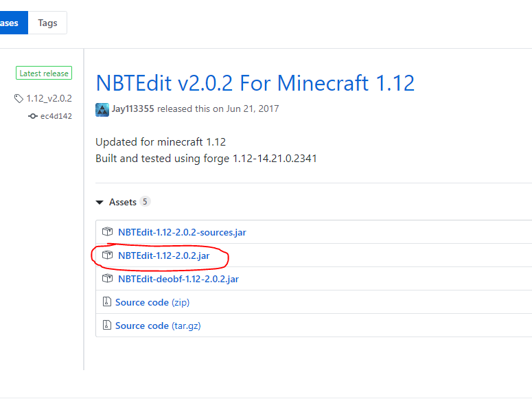Screen dimensions: 532x399
Task: Download NBTEdit-1.12-2.0.2-sources.jar
Action: click(x=182, y=232)
